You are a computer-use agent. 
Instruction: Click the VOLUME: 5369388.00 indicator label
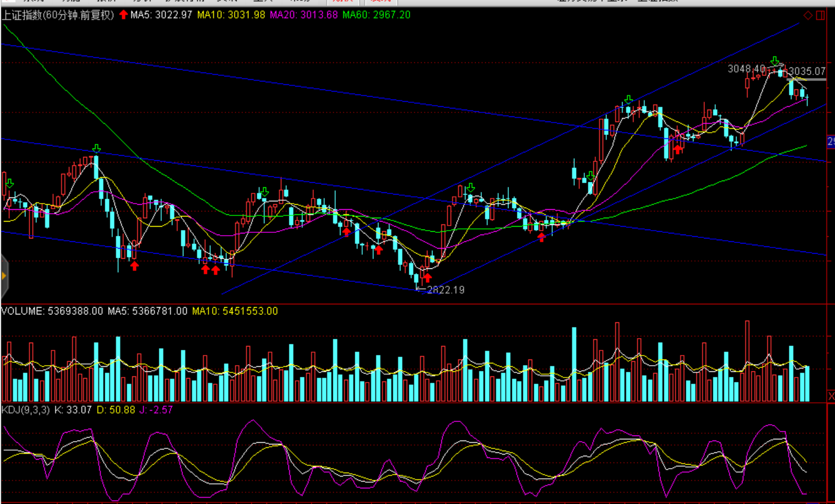(x=52, y=311)
